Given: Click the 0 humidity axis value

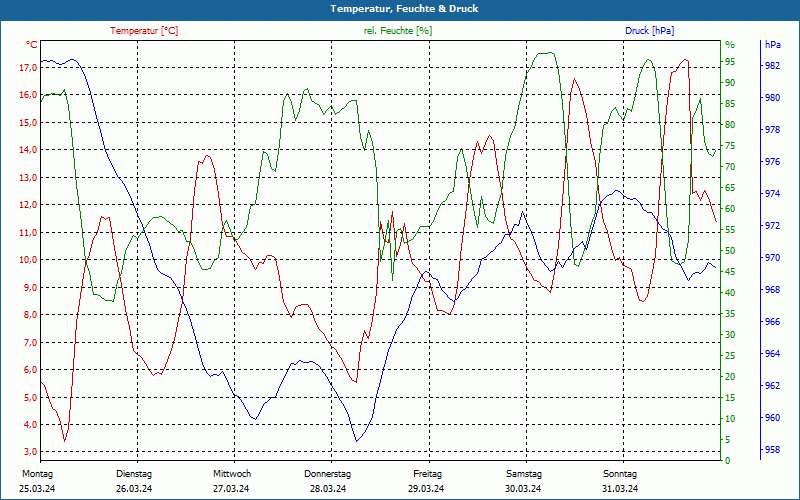Looking at the screenshot, I should [728, 461].
